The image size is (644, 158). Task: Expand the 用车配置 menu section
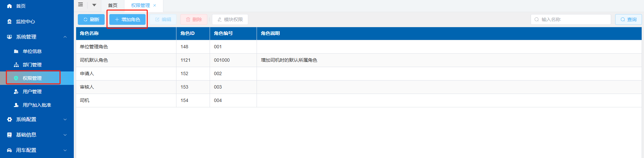pos(65,150)
